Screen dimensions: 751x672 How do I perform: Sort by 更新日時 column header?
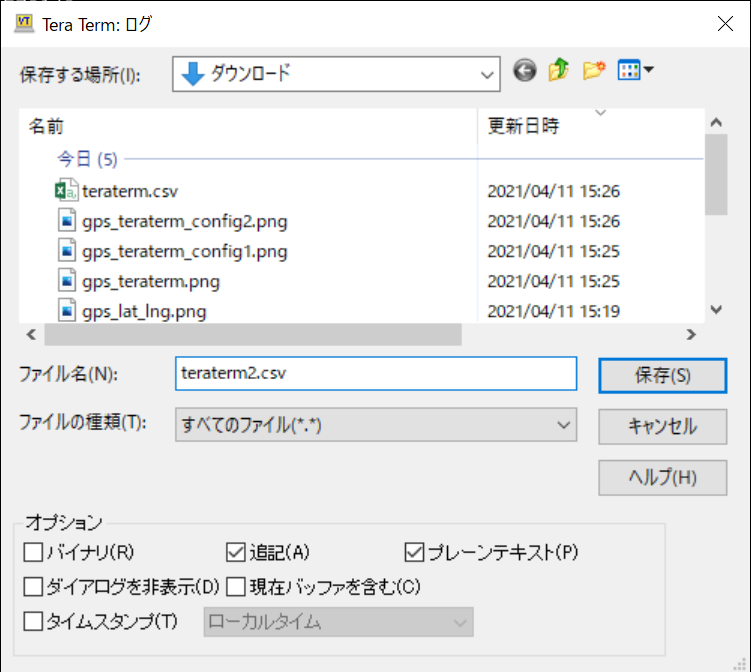point(523,126)
